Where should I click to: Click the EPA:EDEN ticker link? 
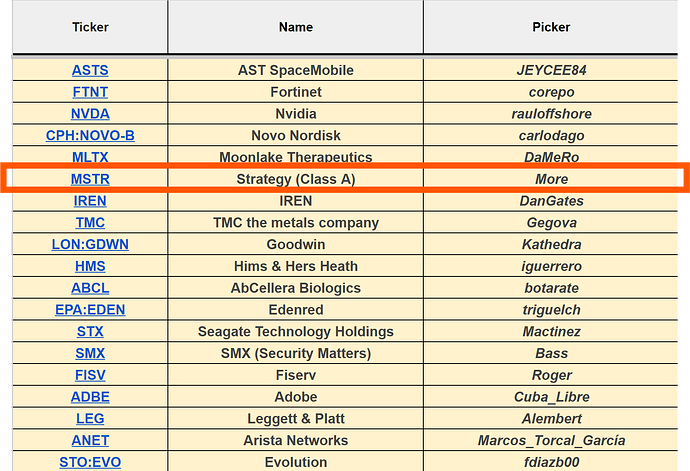coord(90,310)
